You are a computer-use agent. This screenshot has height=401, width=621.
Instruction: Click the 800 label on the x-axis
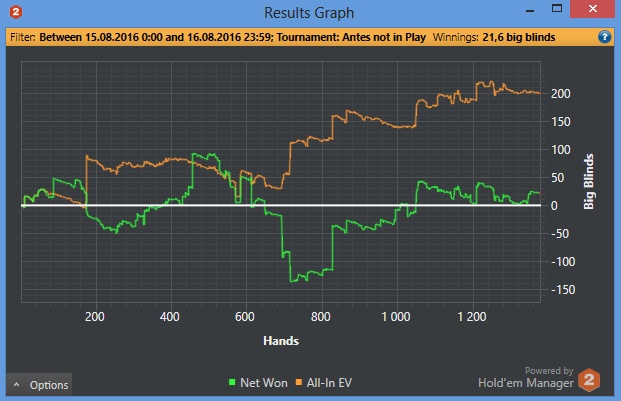click(x=320, y=317)
